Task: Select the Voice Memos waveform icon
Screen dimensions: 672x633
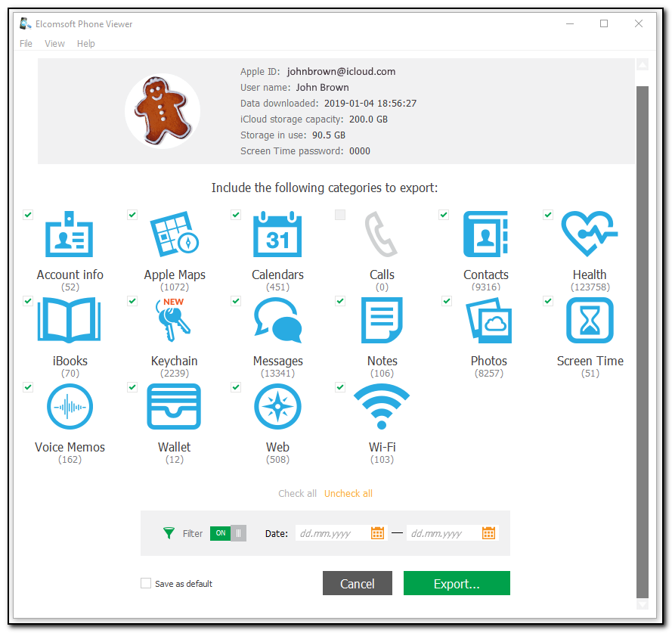Action: (70, 407)
